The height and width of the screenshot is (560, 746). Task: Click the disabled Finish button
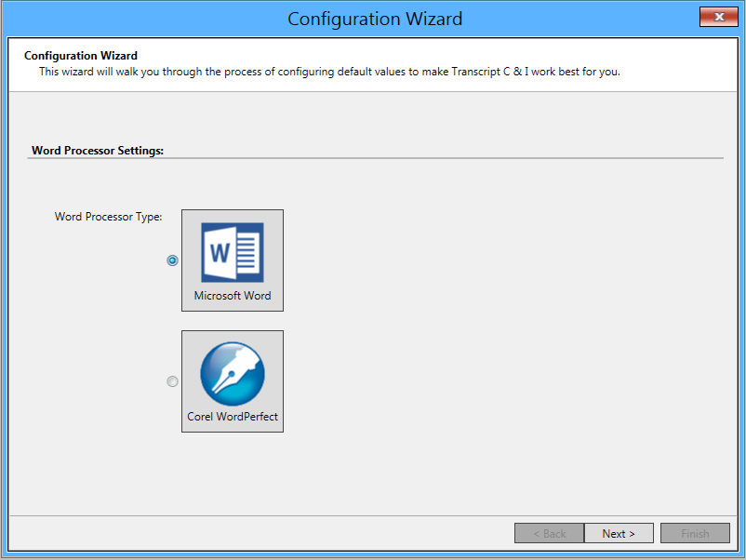click(695, 533)
